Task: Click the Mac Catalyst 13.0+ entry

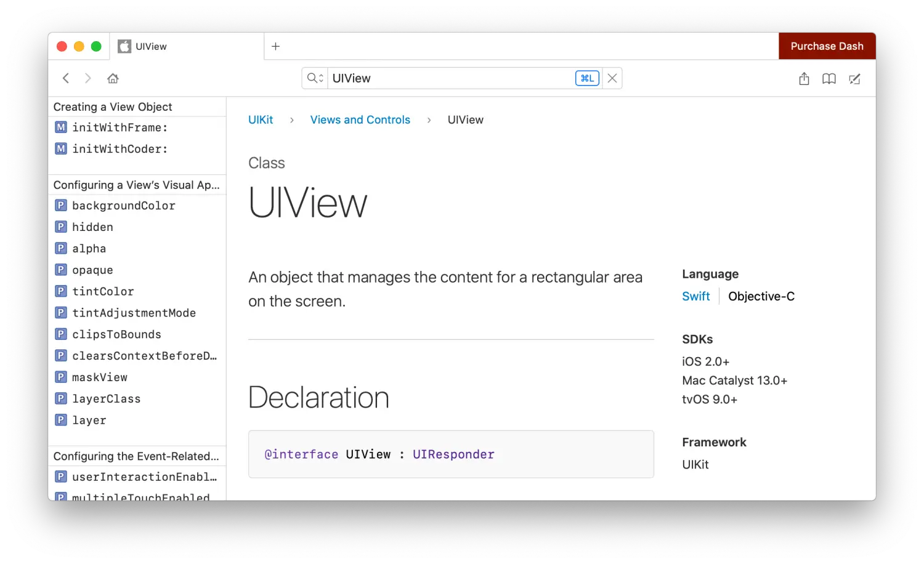Action: (734, 381)
